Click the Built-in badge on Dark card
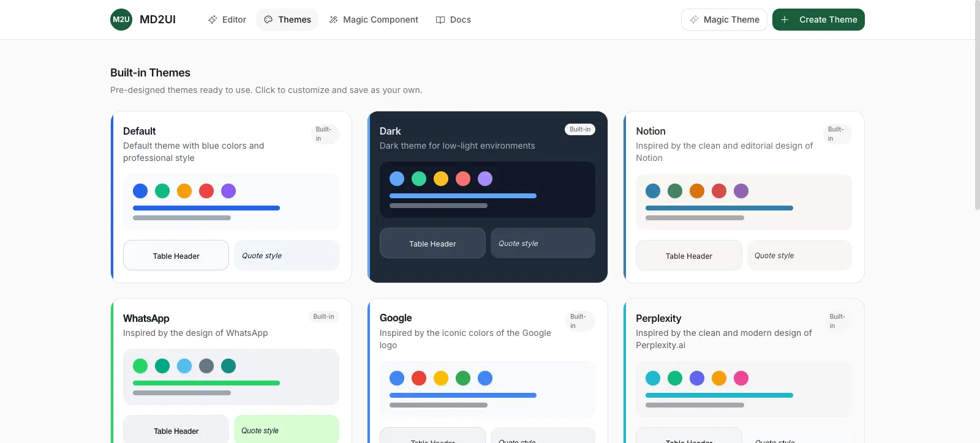980x443 pixels. point(580,129)
